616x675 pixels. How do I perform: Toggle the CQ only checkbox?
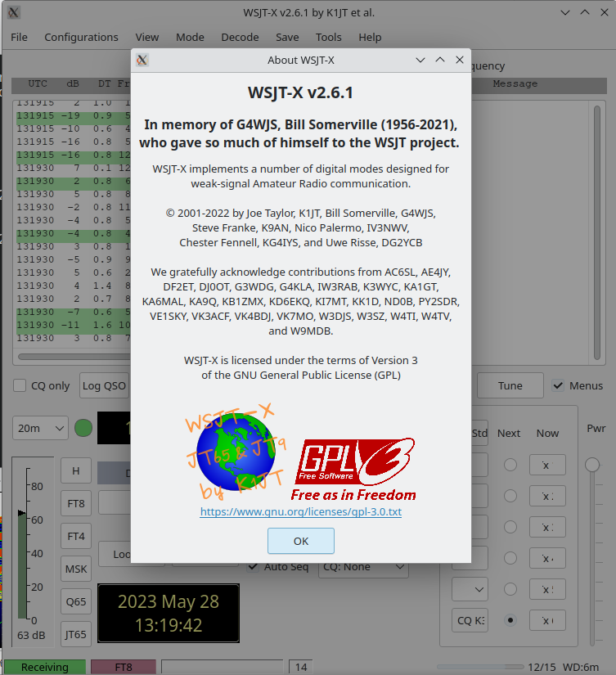[x=20, y=385]
